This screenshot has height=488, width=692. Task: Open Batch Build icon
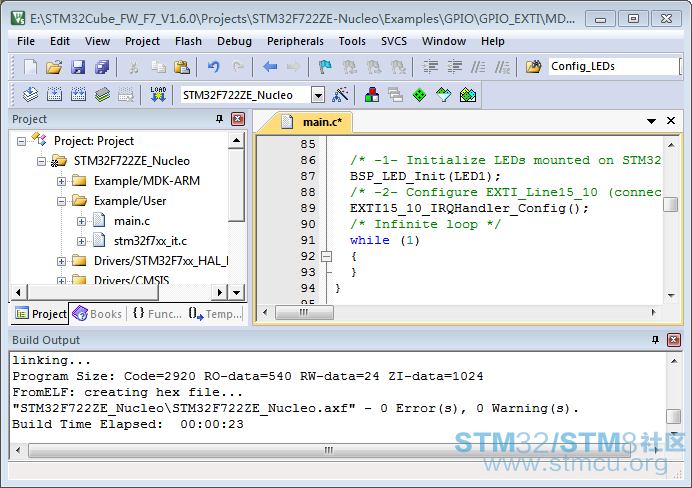102,95
